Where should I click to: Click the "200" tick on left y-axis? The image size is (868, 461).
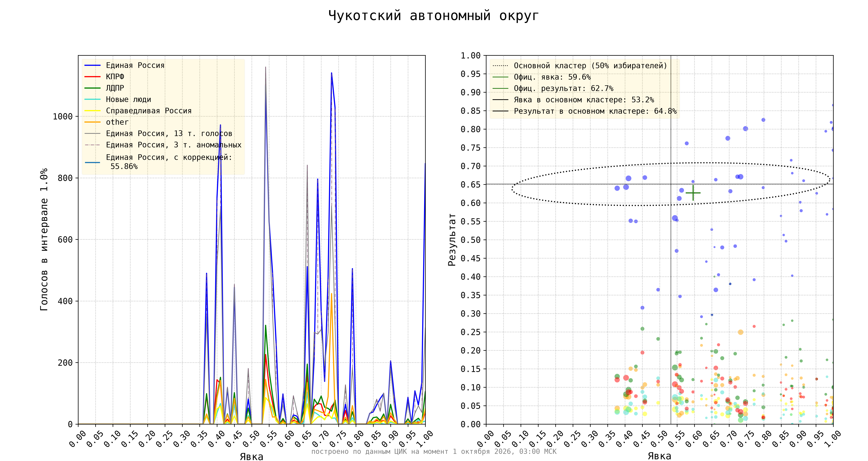pos(65,363)
